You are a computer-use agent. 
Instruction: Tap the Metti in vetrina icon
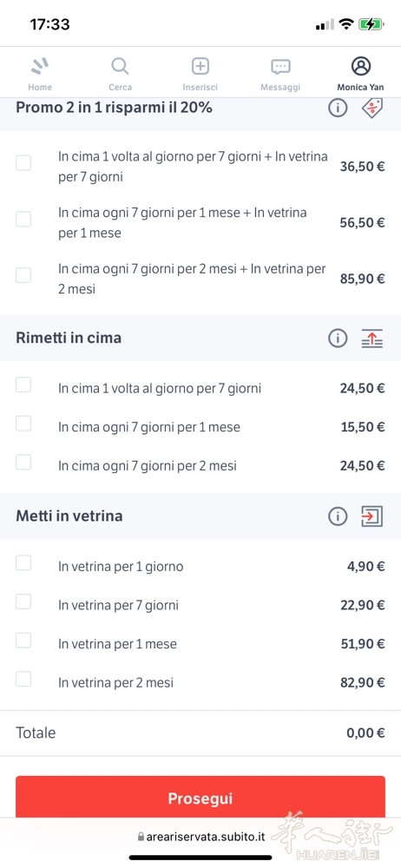[x=371, y=516]
